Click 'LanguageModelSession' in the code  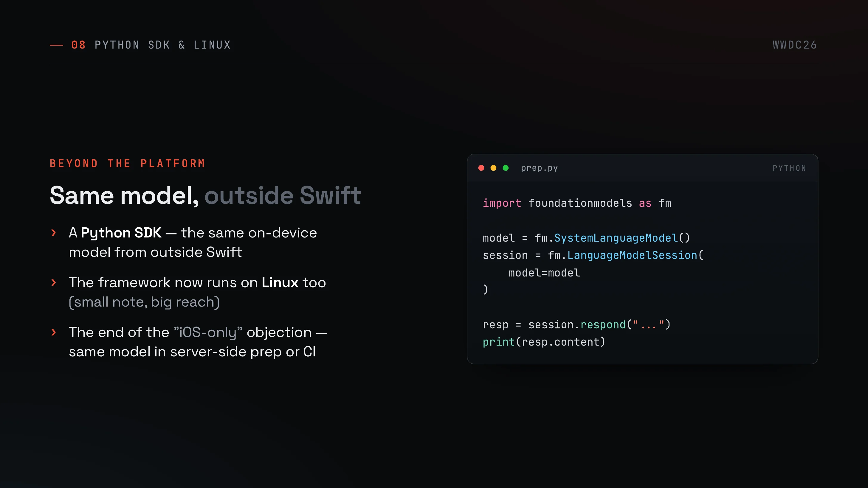click(x=632, y=255)
